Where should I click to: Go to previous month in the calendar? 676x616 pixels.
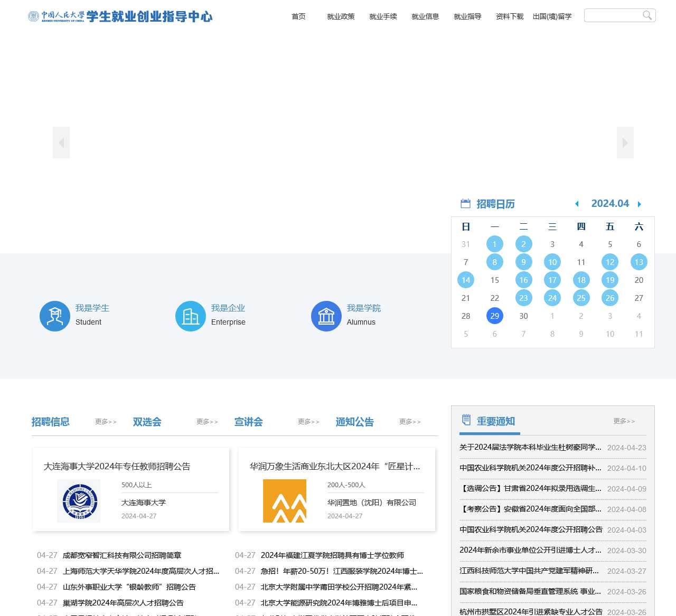coord(577,204)
